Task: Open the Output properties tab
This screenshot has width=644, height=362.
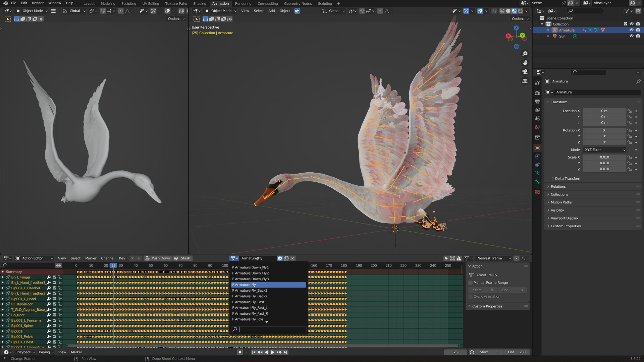Action: pos(537,102)
